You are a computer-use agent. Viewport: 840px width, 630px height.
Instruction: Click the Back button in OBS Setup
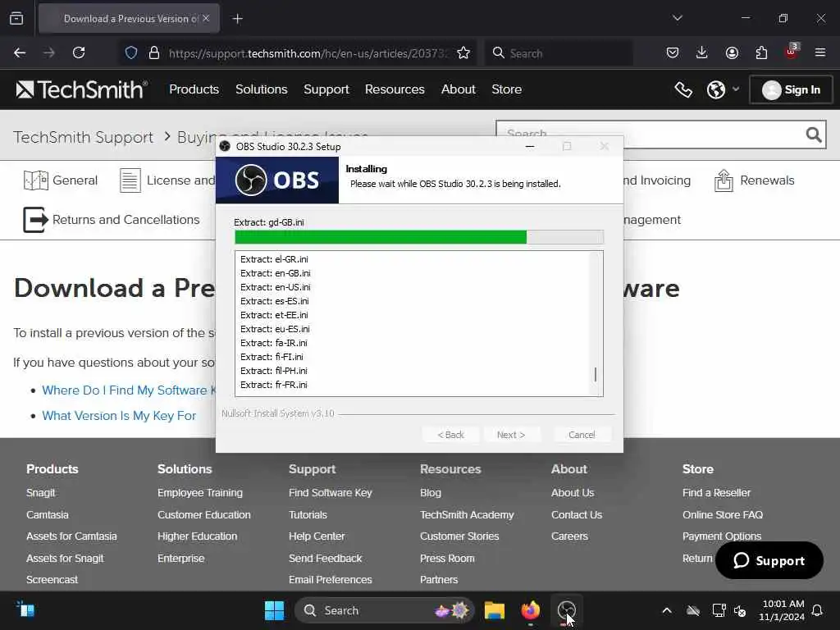pyautogui.click(x=450, y=435)
